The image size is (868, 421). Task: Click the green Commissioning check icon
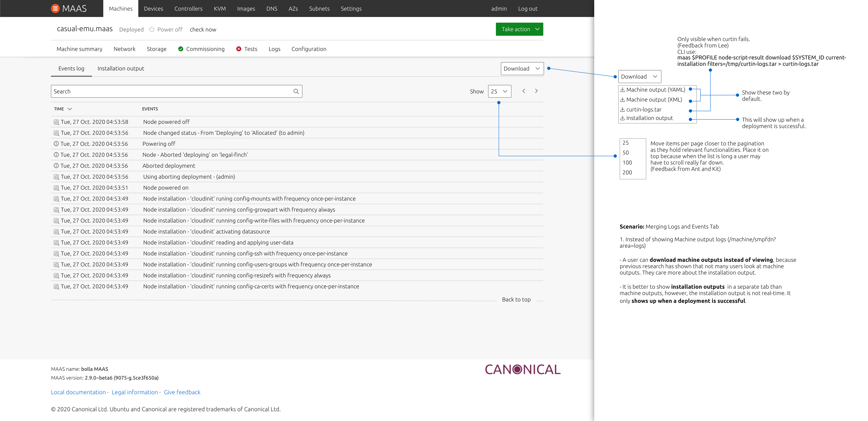coord(181,49)
